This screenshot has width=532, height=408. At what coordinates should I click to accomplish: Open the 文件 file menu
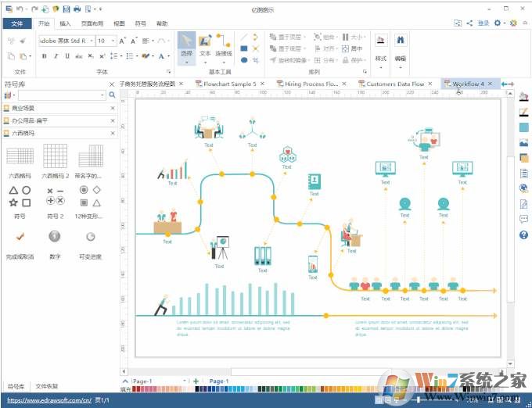pos(17,23)
